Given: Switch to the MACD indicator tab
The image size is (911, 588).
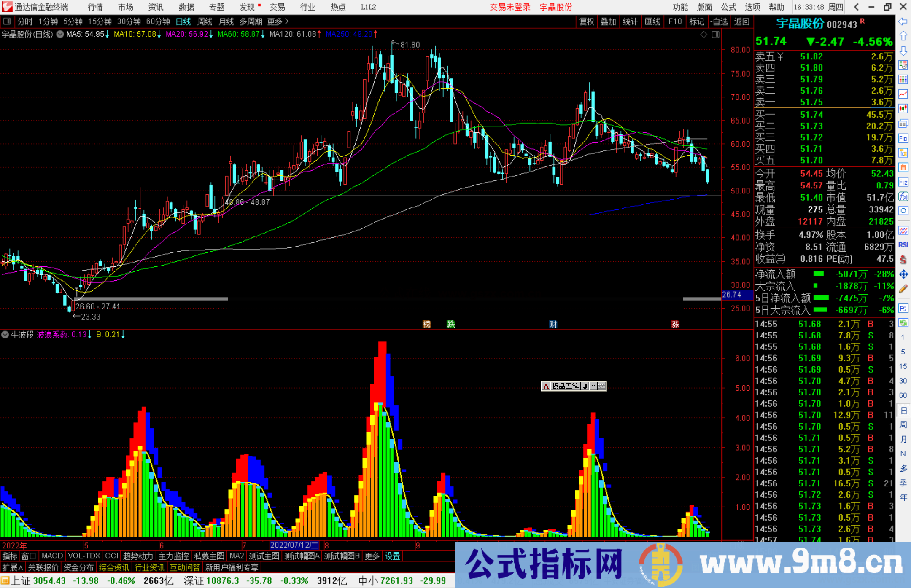Looking at the screenshot, I should [51, 556].
